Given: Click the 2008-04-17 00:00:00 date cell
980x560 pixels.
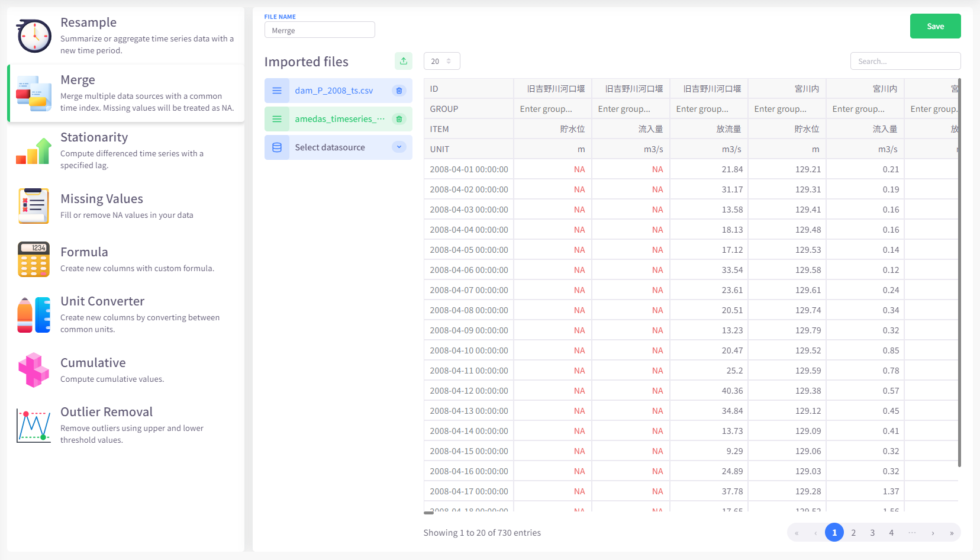Looking at the screenshot, I should [469, 491].
